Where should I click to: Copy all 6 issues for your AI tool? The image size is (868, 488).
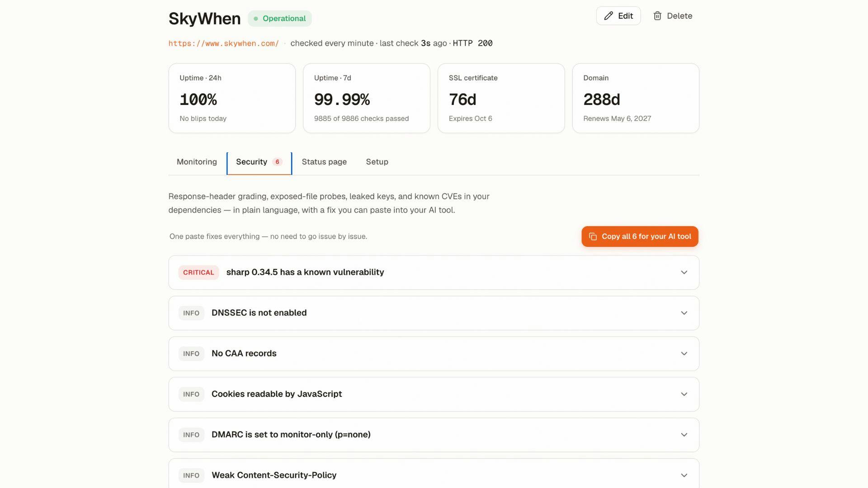coord(640,236)
